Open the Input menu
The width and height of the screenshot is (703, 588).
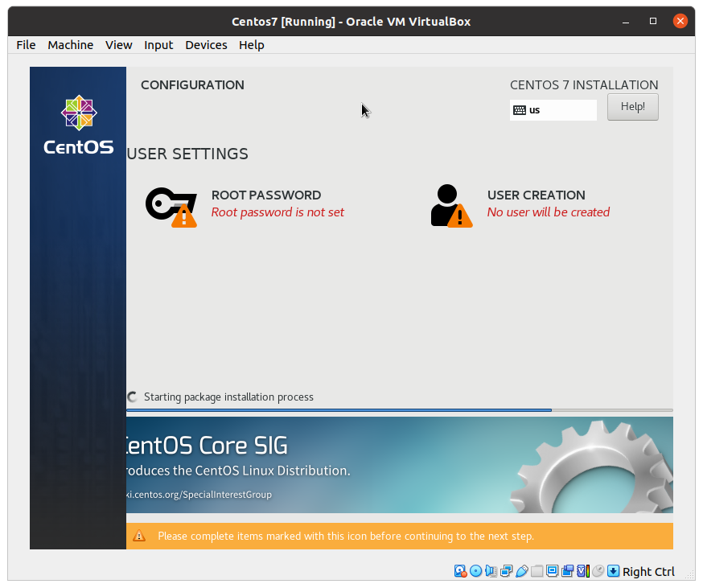[158, 45]
